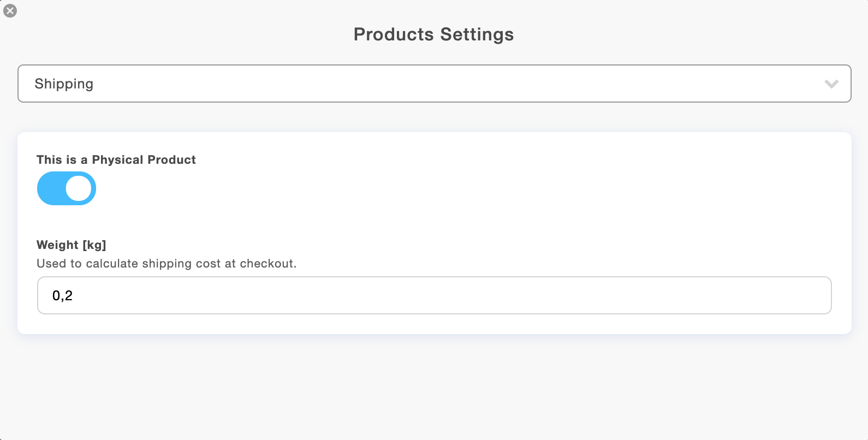Click the Weight [kg] label
Image resolution: width=868 pixels, height=440 pixels.
pyautogui.click(x=72, y=245)
